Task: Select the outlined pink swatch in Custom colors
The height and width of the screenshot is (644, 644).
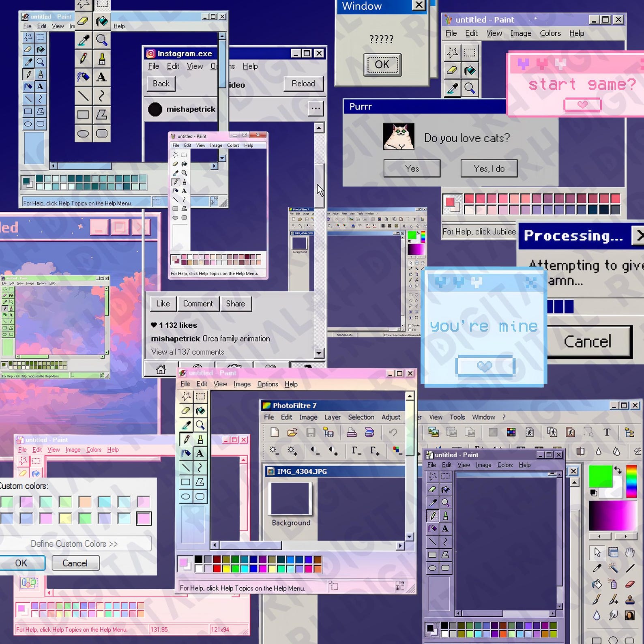Action: point(144,518)
